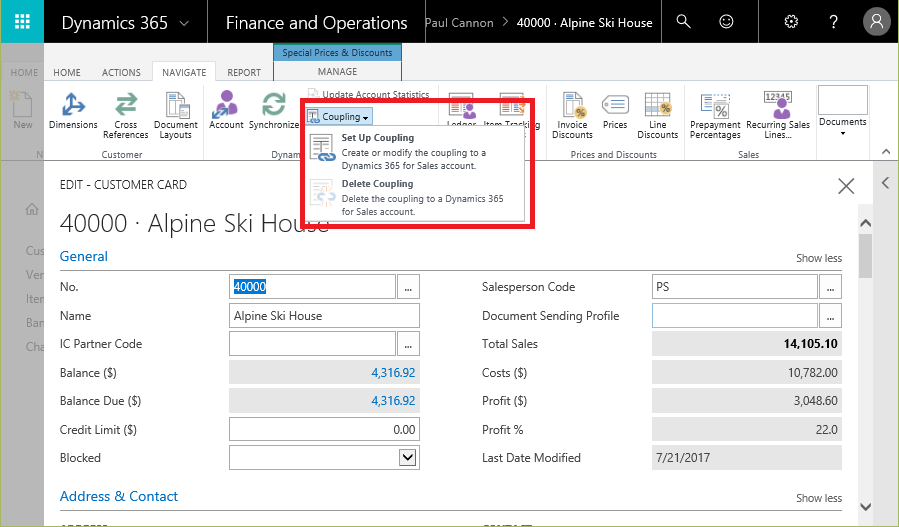Click Finance and Operations title
Image resolution: width=899 pixels, height=527 pixels.
coord(316,23)
